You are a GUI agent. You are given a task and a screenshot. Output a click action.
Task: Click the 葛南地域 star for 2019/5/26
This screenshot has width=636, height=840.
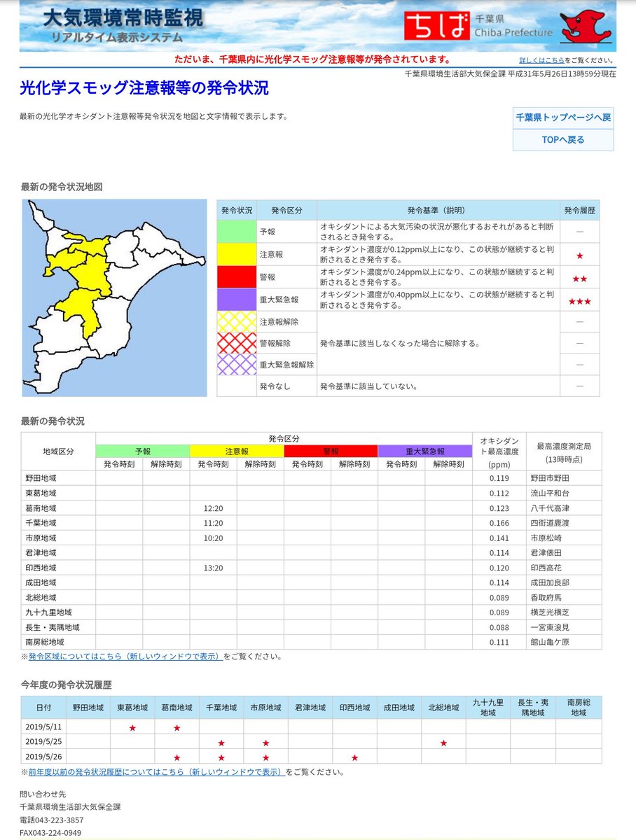(177, 757)
